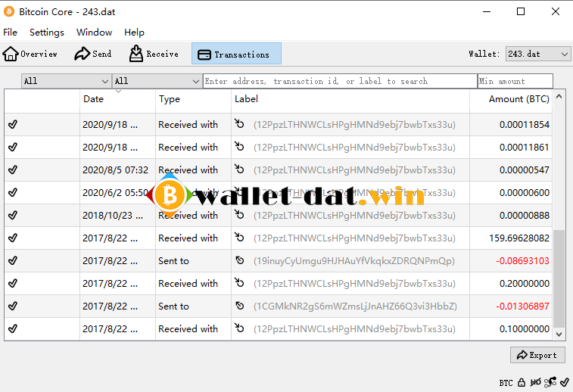
Task: Click received-arrow icon in 0.00000888 row
Action: [239, 214]
